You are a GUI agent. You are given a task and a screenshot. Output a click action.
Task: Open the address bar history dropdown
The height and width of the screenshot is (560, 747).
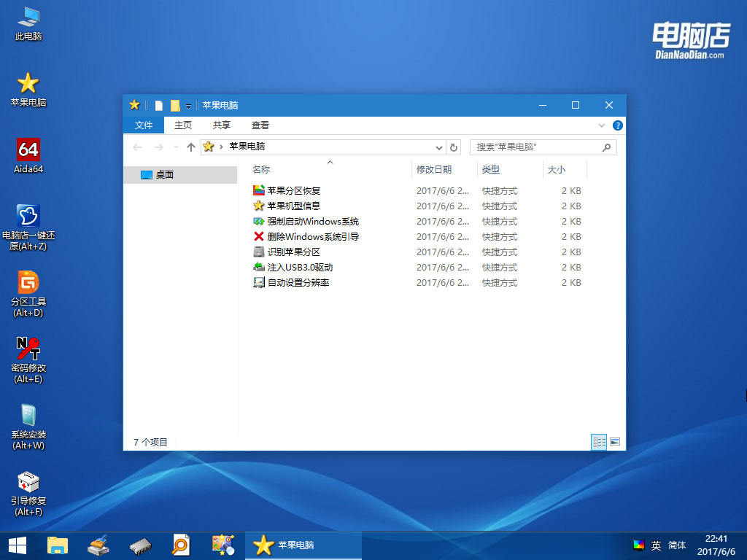coord(438,147)
